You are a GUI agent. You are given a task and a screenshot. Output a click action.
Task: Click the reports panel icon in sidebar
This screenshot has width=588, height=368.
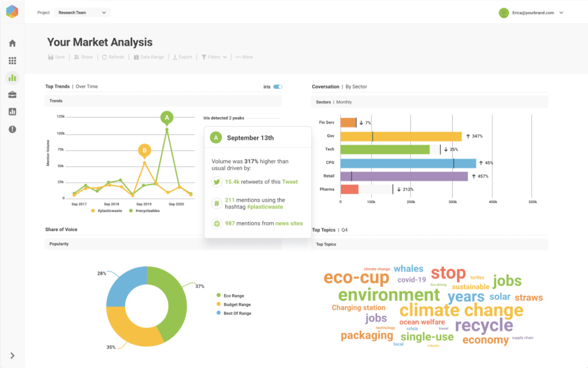click(12, 111)
